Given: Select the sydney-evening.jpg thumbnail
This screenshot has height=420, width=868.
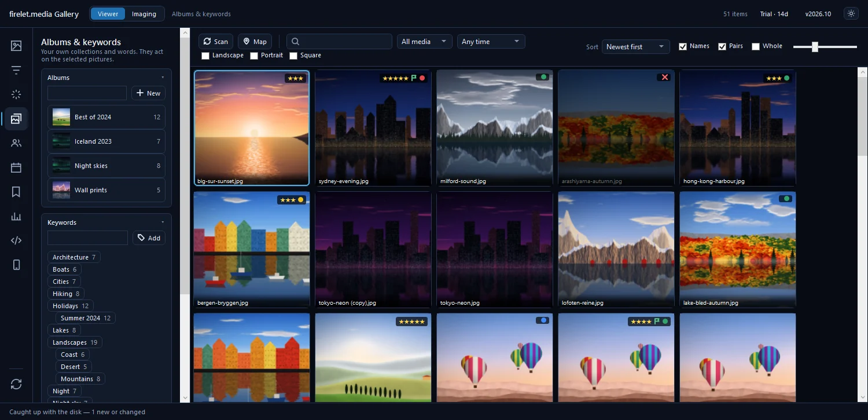Looking at the screenshot, I should point(373,128).
